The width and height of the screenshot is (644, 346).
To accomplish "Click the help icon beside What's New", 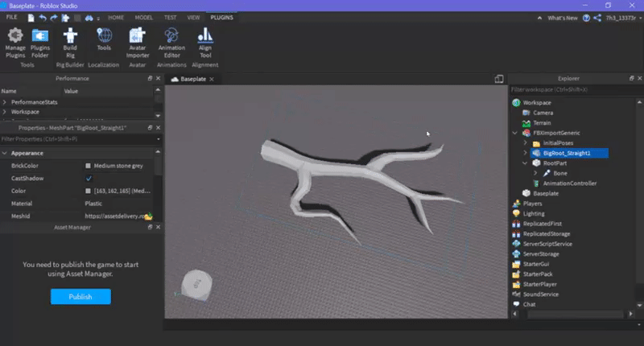I will pos(587,18).
